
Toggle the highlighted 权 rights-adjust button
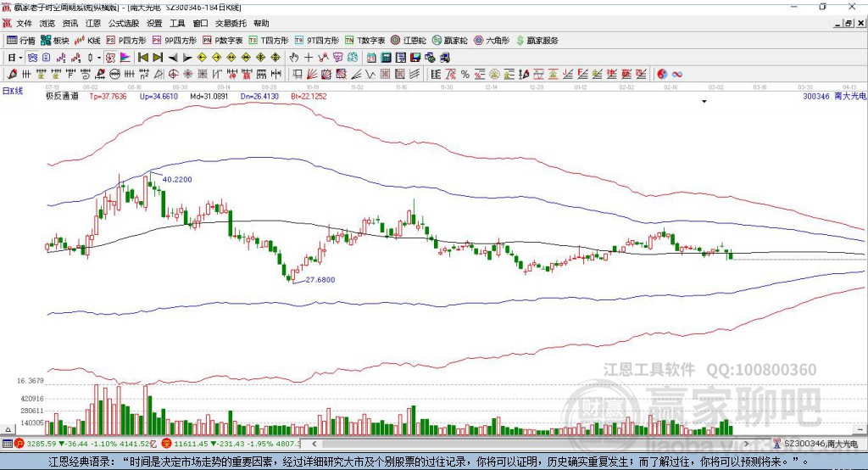pyautogui.click(x=110, y=58)
